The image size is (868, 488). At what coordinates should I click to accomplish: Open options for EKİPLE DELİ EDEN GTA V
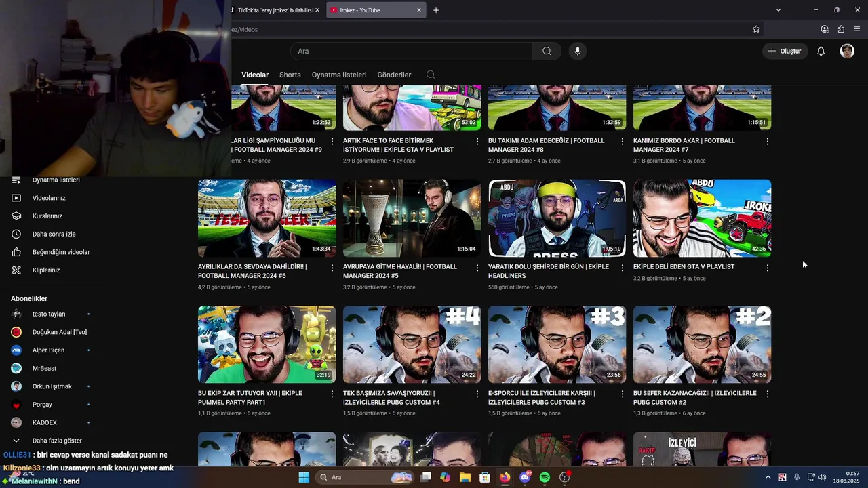tap(768, 268)
